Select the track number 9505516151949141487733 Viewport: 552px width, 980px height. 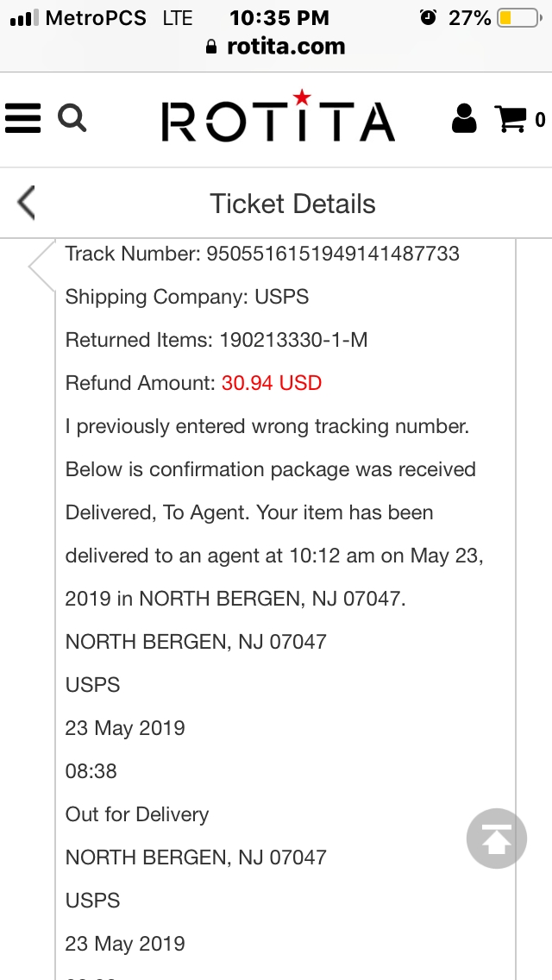(x=332, y=254)
